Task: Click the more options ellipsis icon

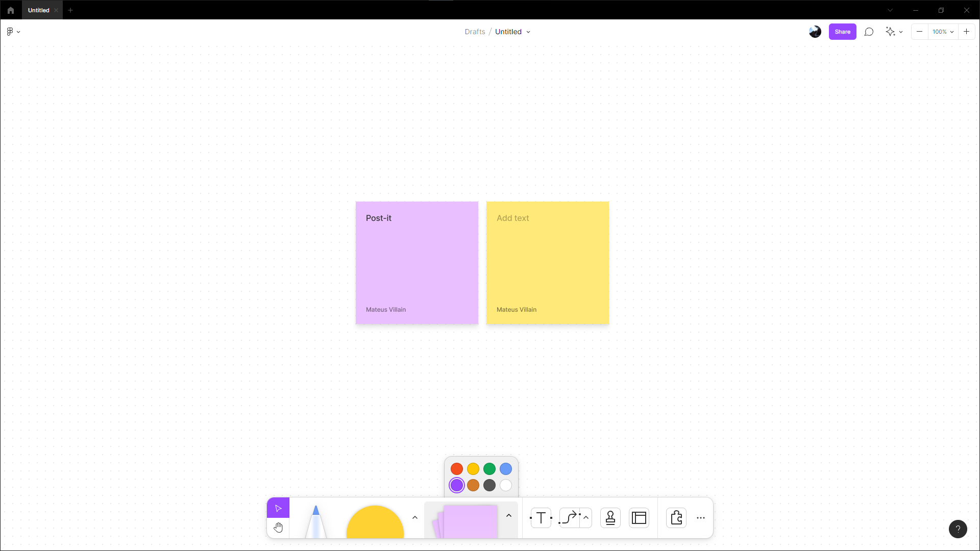Action: [x=701, y=518]
